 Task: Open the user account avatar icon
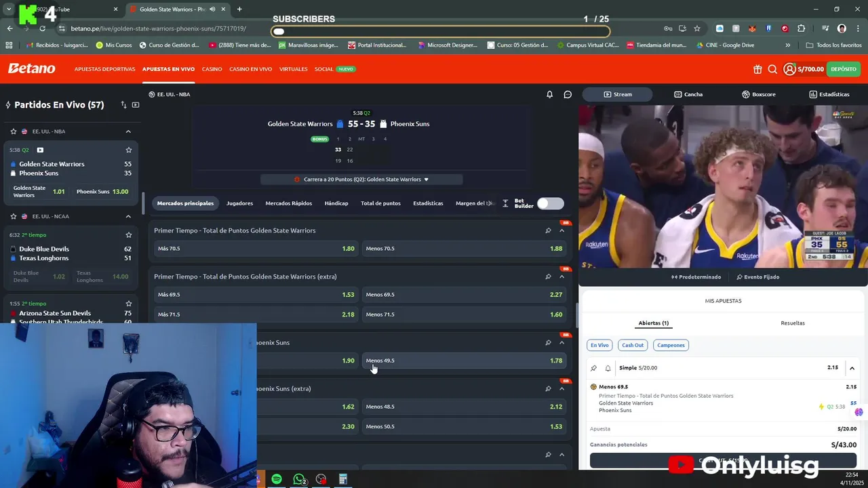(x=789, y=69)
